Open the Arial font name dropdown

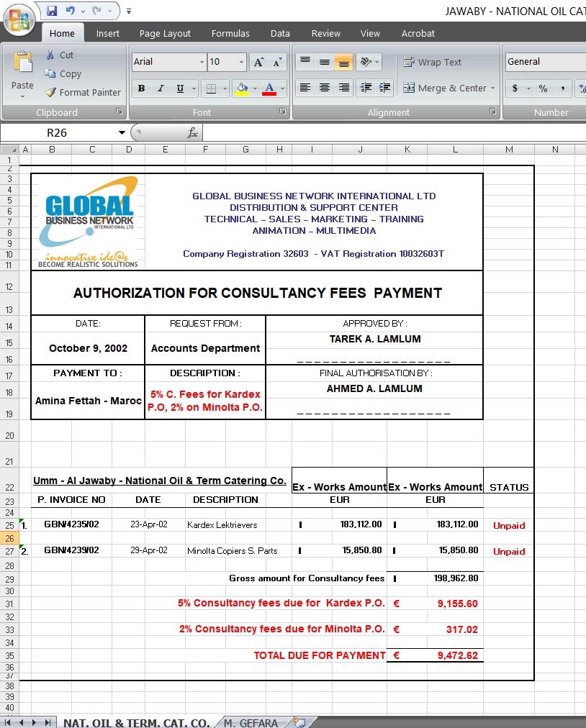pyautogui.click(x=202, y=63)
